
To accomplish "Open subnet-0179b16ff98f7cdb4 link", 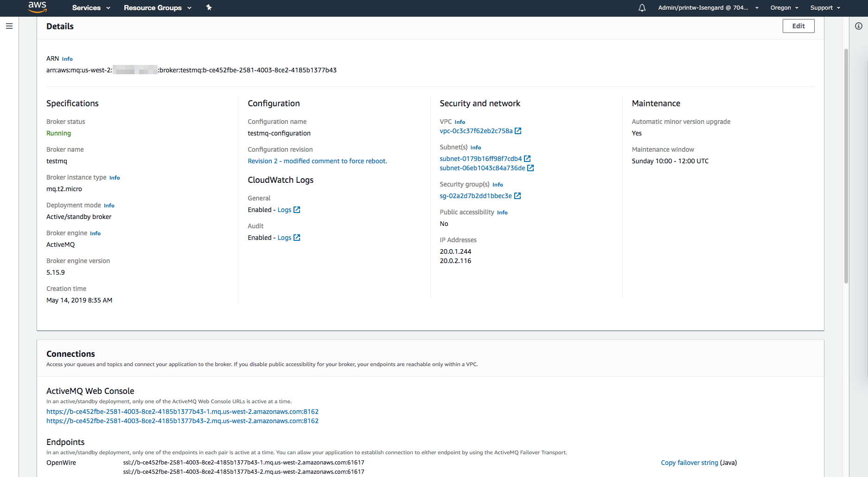I will pos(481,159).
